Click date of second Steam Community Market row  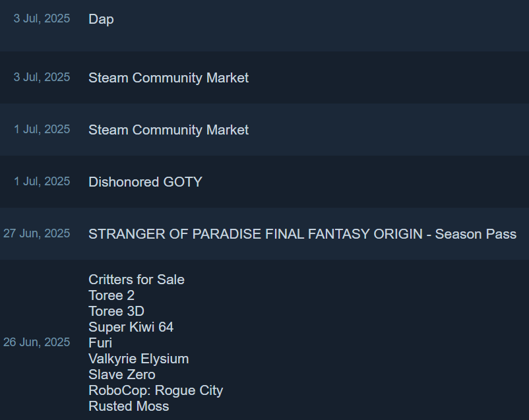pos(42,129)
